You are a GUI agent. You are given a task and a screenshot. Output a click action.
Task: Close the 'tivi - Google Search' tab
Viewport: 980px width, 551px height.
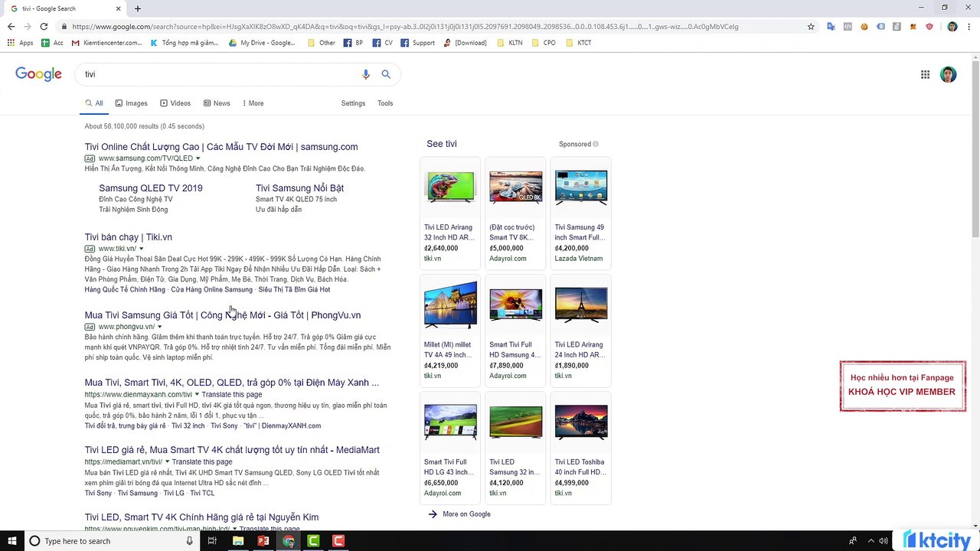[x=119, y=8]
